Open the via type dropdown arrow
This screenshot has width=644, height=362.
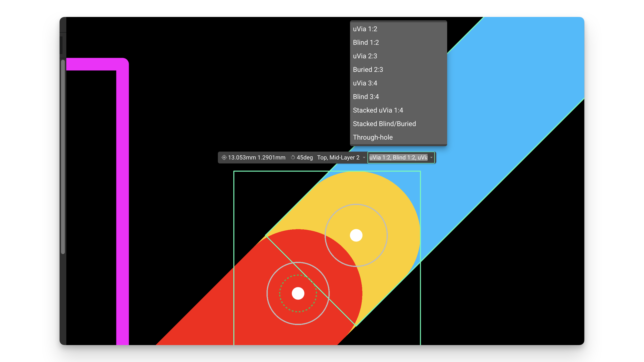(x=431, y=158)
